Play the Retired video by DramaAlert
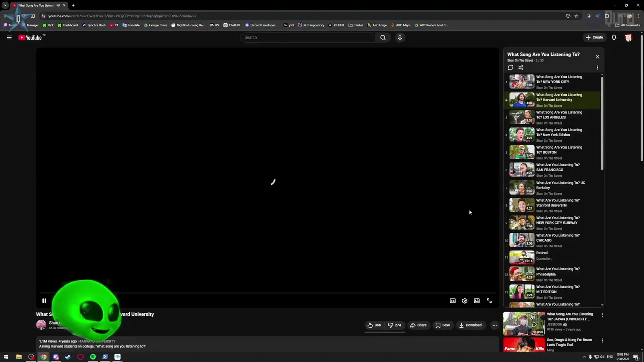Screen dimensions: 644x362 [x=552, y=257]
